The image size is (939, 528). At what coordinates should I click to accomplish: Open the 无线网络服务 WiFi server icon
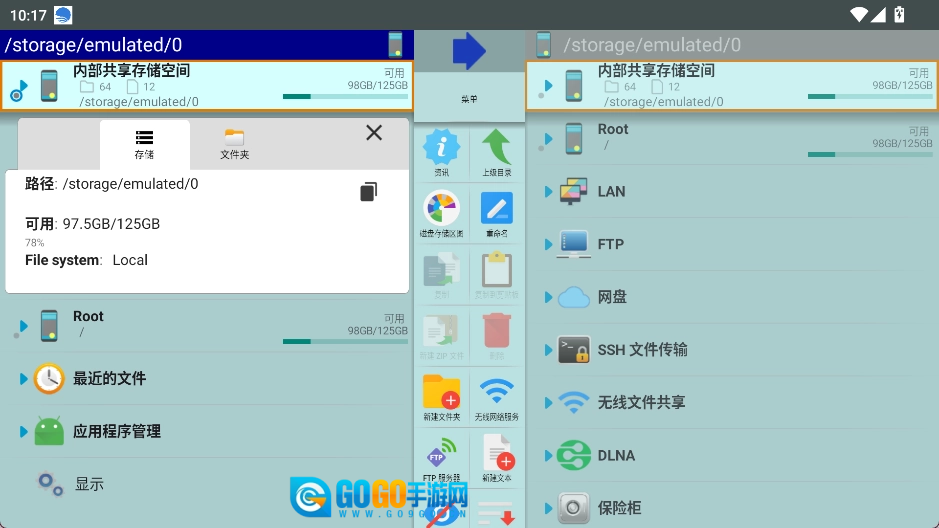click(x=497, y=395)
